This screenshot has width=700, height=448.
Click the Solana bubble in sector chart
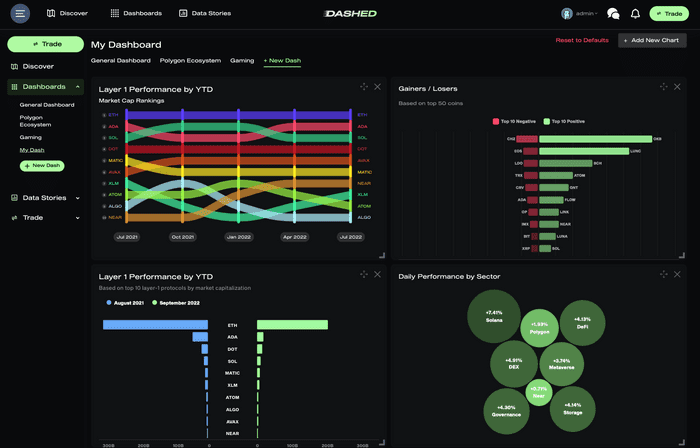click(x=494, y=317)
